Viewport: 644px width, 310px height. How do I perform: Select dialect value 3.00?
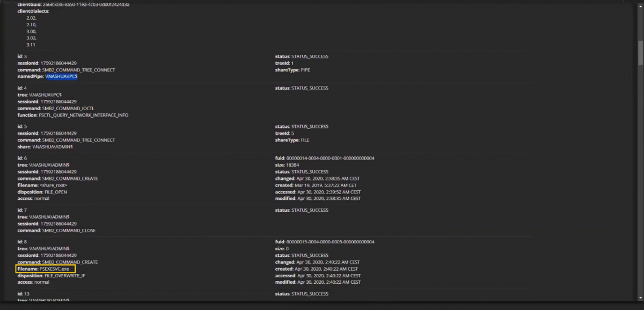[x=31, y=32]
